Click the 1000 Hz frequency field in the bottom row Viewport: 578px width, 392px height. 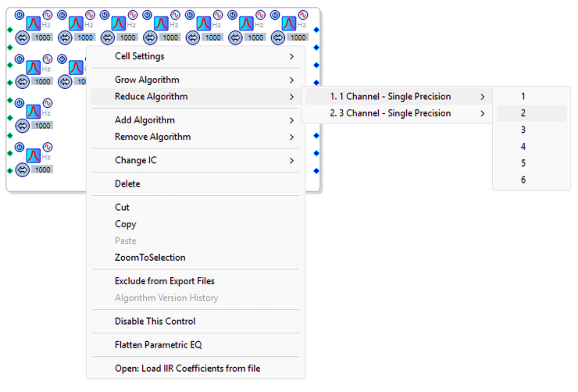(42, 169)
